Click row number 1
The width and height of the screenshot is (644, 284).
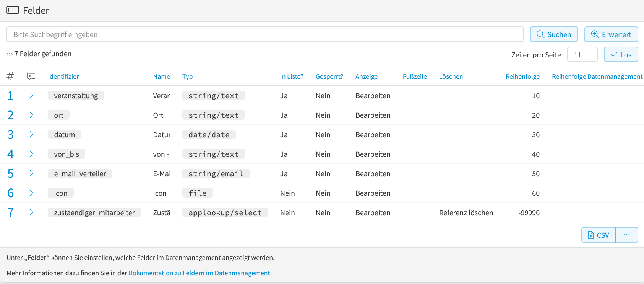point(10,96)
